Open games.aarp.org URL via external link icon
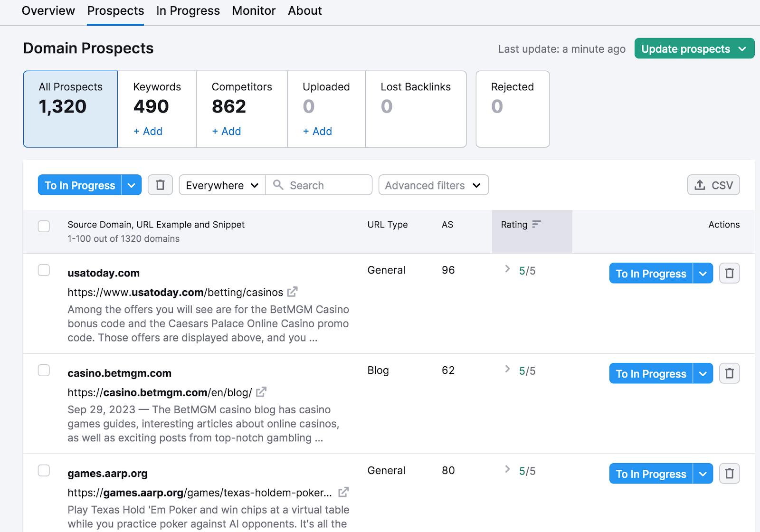This screenshot has height=532, width=760. (343, 493)
